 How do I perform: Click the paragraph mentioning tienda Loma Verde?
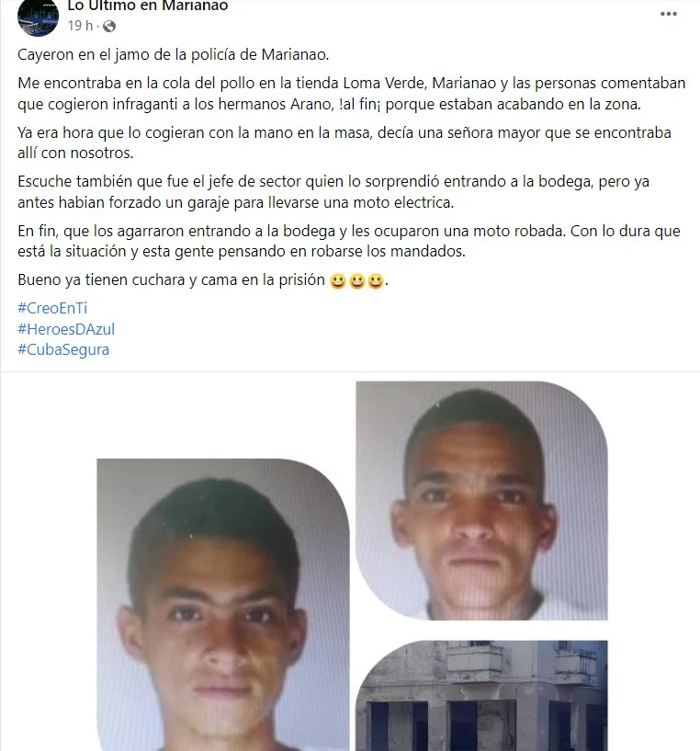pyautogui.click(x=352, y=94)
